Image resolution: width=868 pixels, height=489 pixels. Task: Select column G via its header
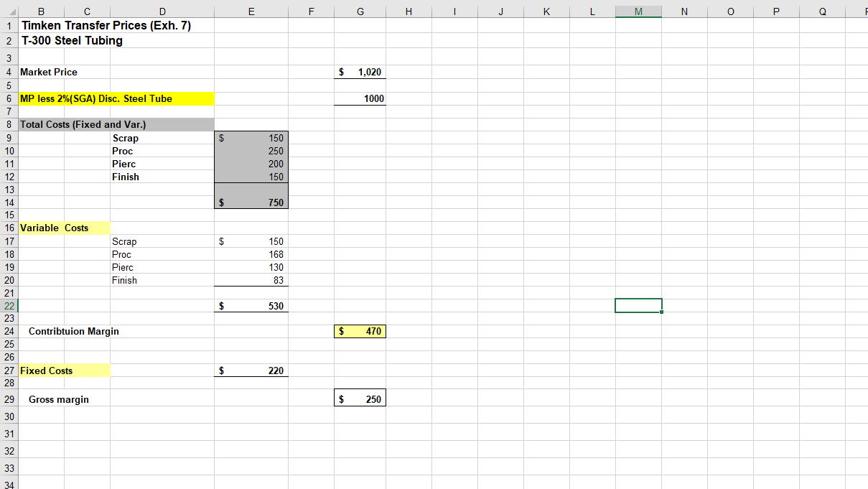[x=360, y=11]
